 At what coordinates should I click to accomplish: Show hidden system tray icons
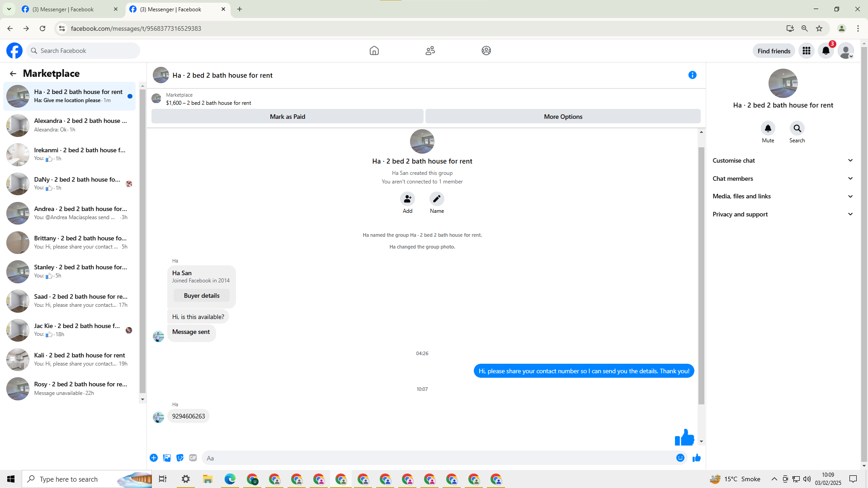click(x=774, y=479)
